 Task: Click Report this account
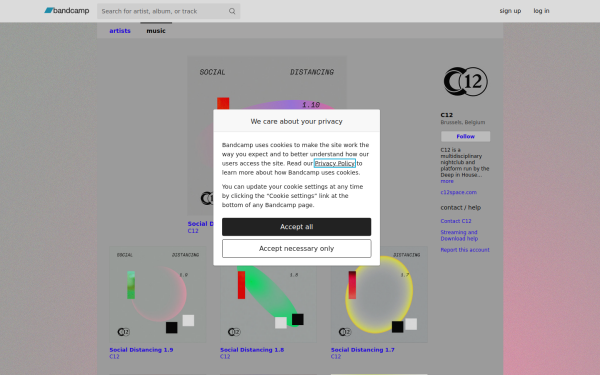tap(465, 250)
